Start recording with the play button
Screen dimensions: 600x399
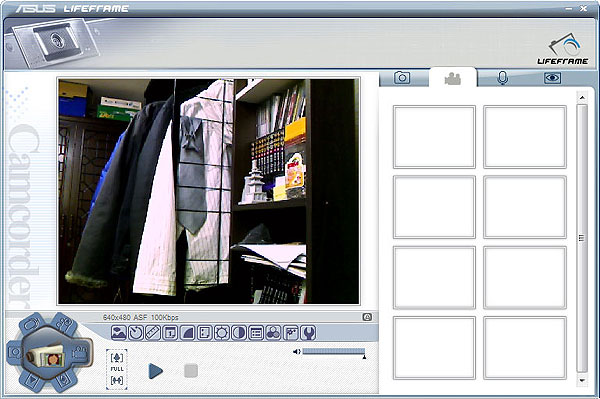click(155, 371)
